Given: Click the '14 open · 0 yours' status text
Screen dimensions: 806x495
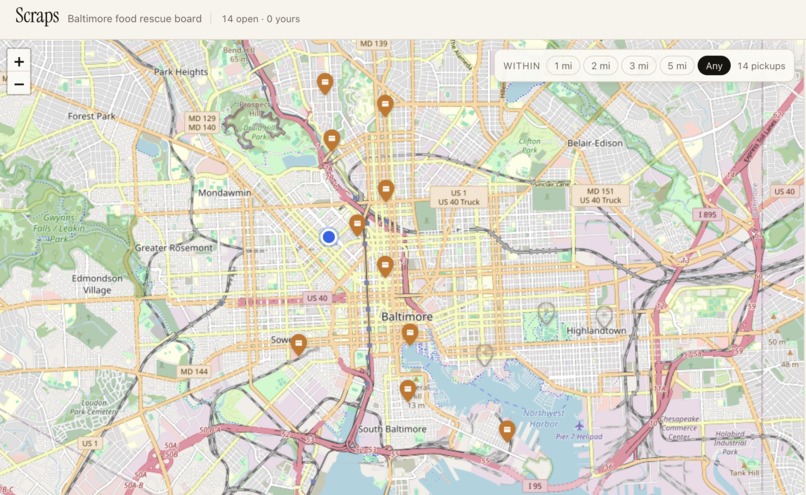Looking at the screenshot, I should pos(261,19).
